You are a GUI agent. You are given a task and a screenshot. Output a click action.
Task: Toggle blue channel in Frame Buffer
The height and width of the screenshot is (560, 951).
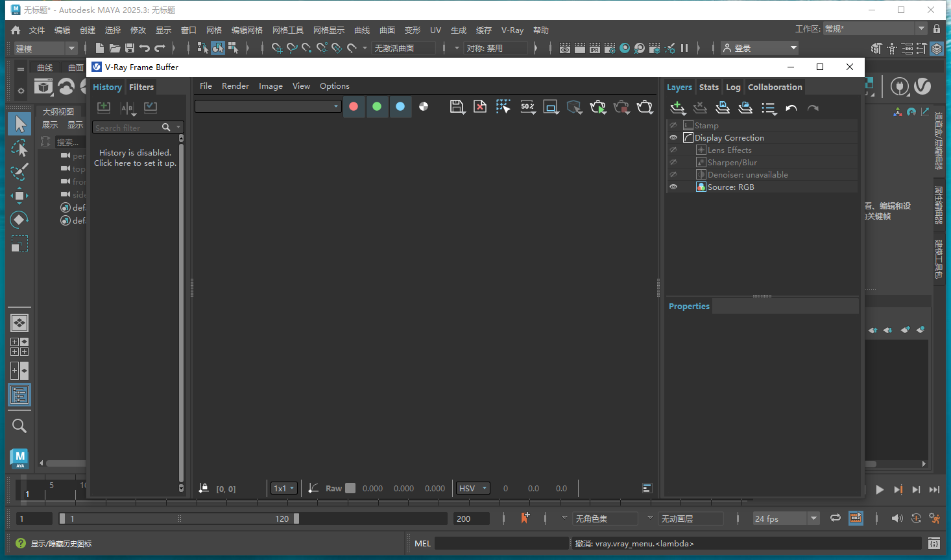400,106
